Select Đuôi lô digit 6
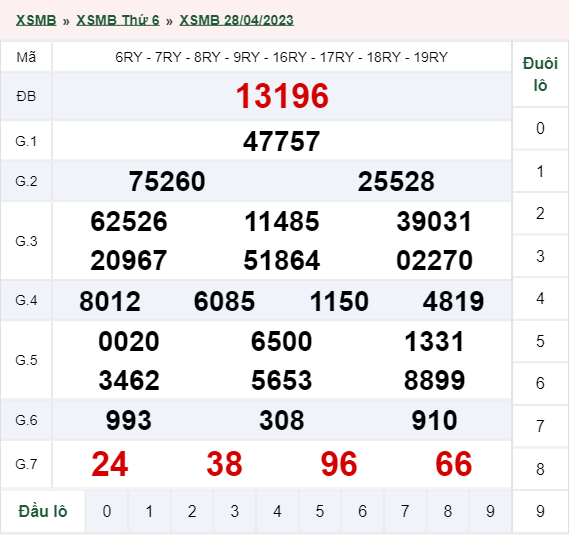This screenshot has height=535, width=569. coord(540,383)
